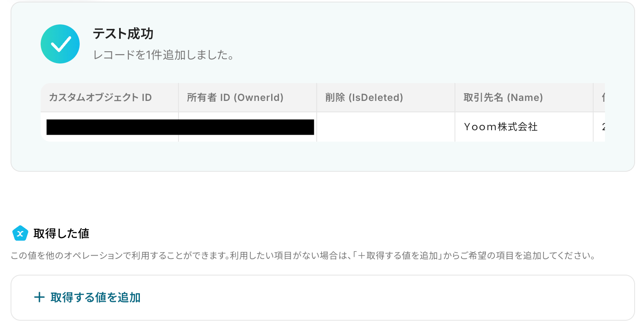This screenshot has height=328, width=644.
Task: Click the partially visible value cell at right edge
Action: coord(599,127)
